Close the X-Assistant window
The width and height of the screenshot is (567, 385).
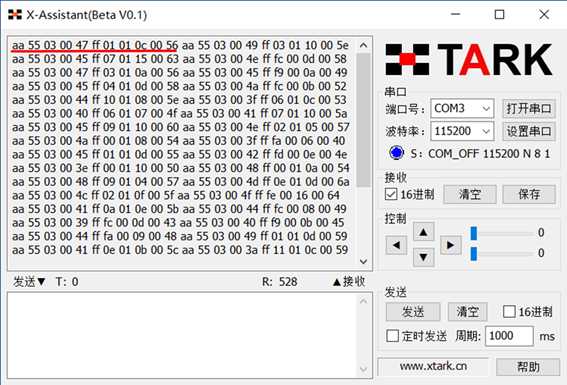544,14
